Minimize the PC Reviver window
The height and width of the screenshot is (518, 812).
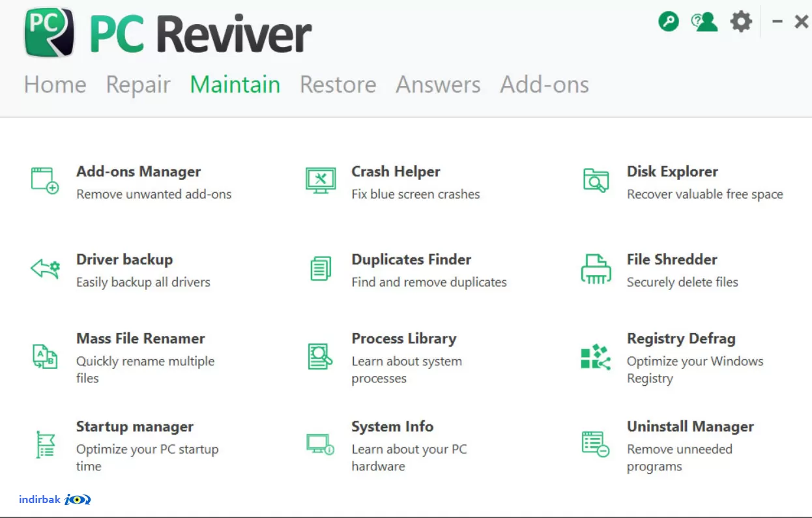click(x=777, y=22)
